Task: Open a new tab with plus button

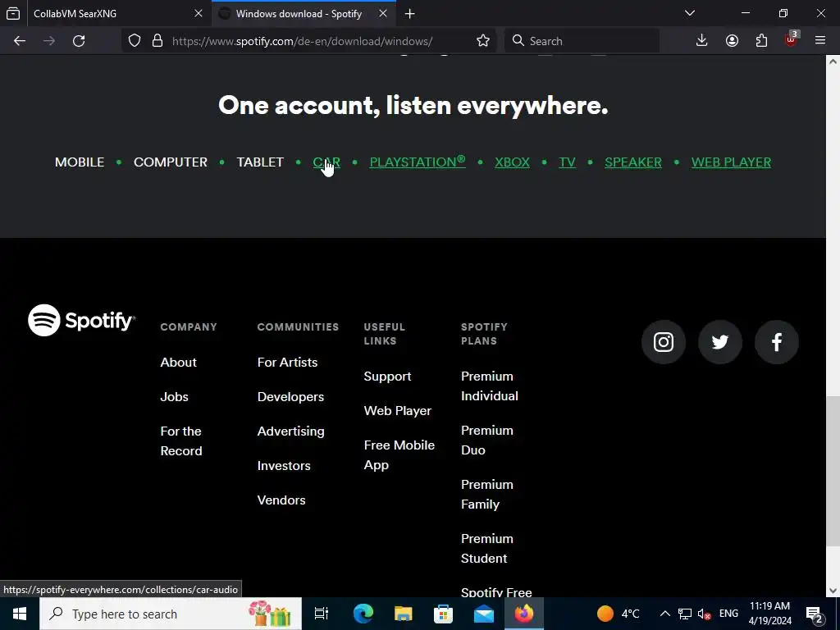Action: point(410,14)
